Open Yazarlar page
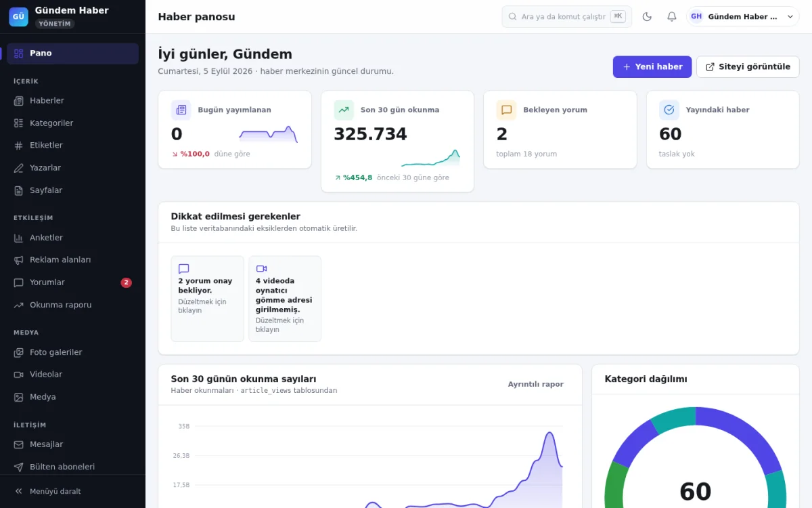The height and width of the screenshot is (508, 812). tap(72, 167)
